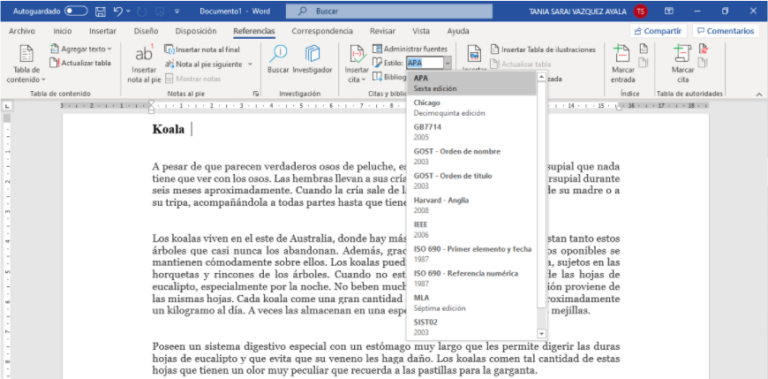Image resolution: width=768 pixels, height=379 pixels.
Task: Open Notas al pie dialog launcher
Action: tap(256, 93)
